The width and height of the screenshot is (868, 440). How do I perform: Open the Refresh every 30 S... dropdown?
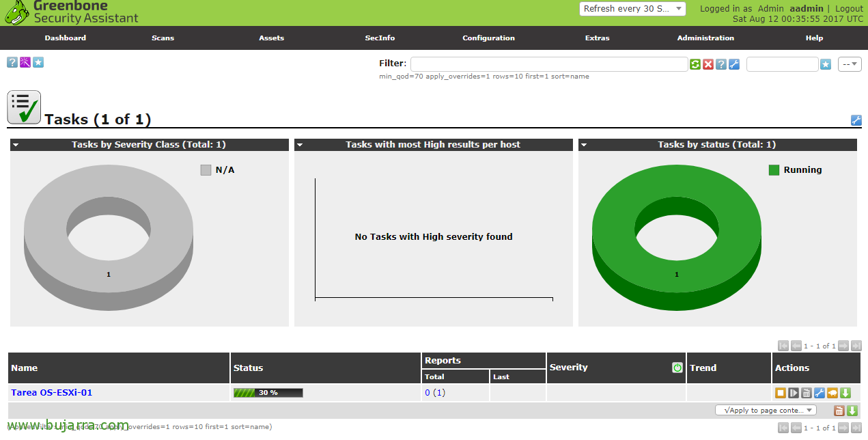[632, 9]
